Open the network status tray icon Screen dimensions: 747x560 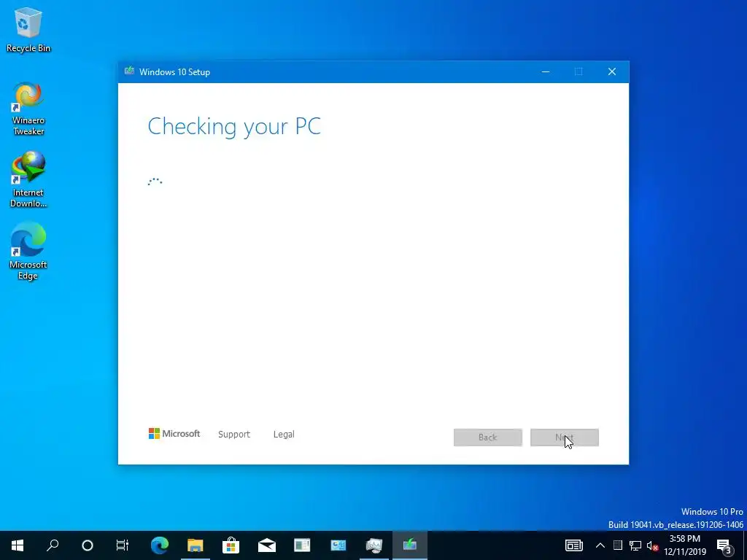(635, 545)
